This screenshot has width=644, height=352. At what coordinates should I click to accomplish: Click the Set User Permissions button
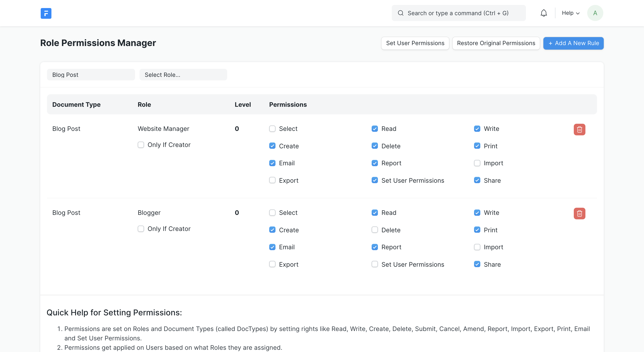point(415,43)
